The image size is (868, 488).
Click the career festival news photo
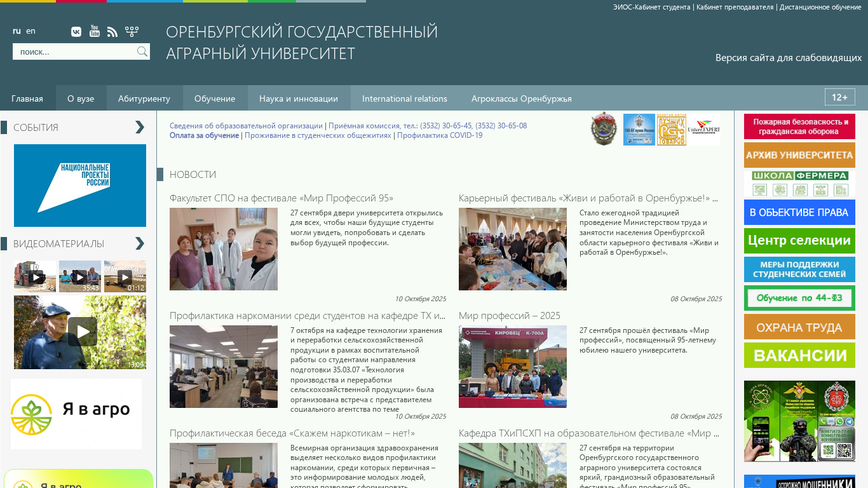[x=513, y=249]
